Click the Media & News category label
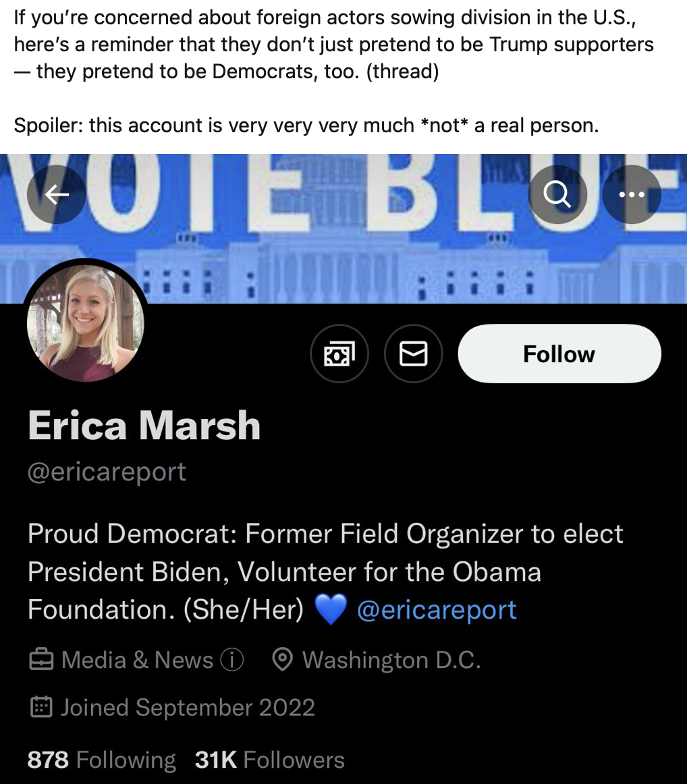The width and height of the screenshot is (687, 784). 137,660
